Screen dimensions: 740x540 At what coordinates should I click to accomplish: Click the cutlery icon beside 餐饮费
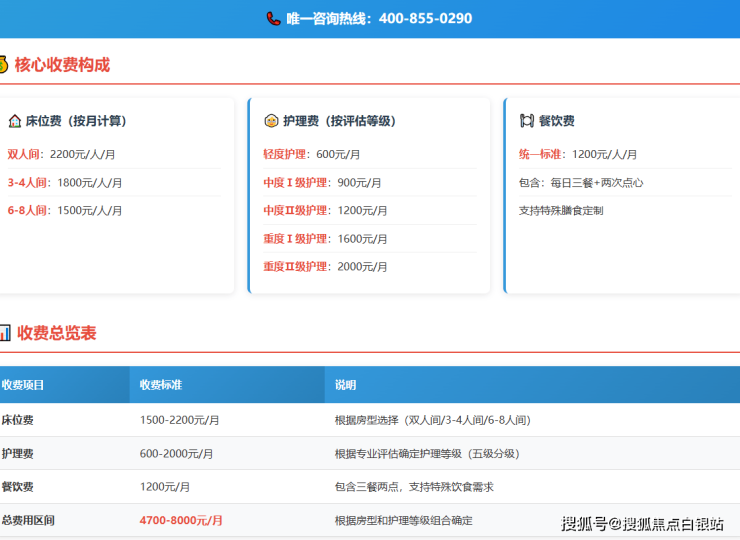[526, 121]
